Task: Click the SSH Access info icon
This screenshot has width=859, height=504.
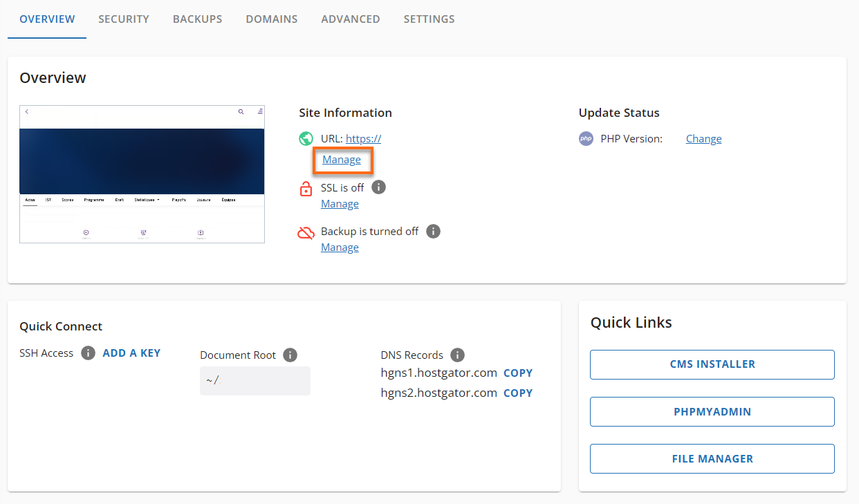Action: [88, 353]
